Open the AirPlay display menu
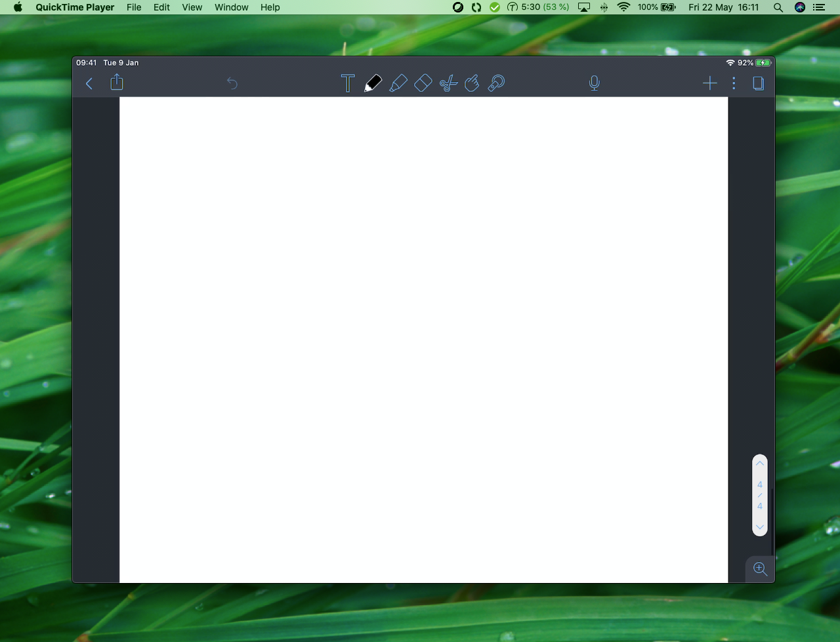This screenshot has width=840, height=642. coord(583,7)
